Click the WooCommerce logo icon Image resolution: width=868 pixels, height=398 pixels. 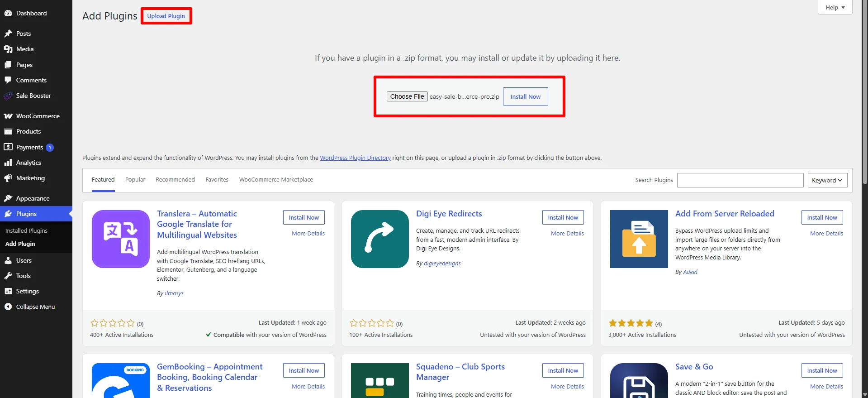[x=8, y=116]
